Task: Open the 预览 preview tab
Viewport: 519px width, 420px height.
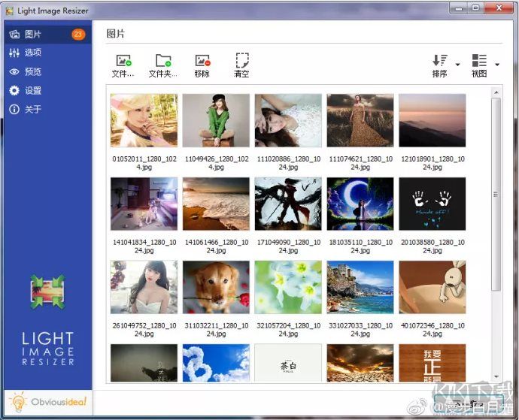Action: pyautogui.click(x=33, y=72)
